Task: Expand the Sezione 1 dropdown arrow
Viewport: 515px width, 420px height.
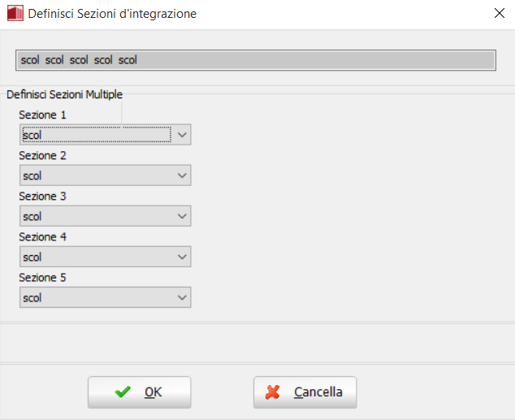Action: (x=182, y=135)
